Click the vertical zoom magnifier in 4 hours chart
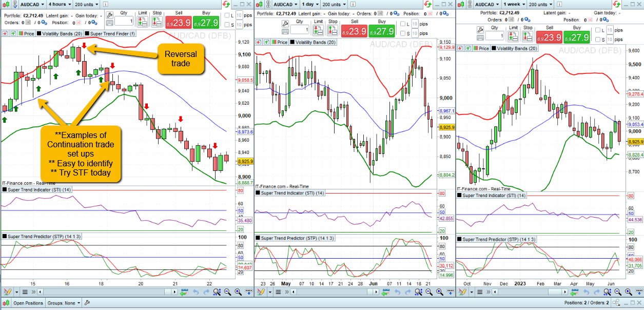The height and width of the screenshot is (310, 644). coord(217,292)
